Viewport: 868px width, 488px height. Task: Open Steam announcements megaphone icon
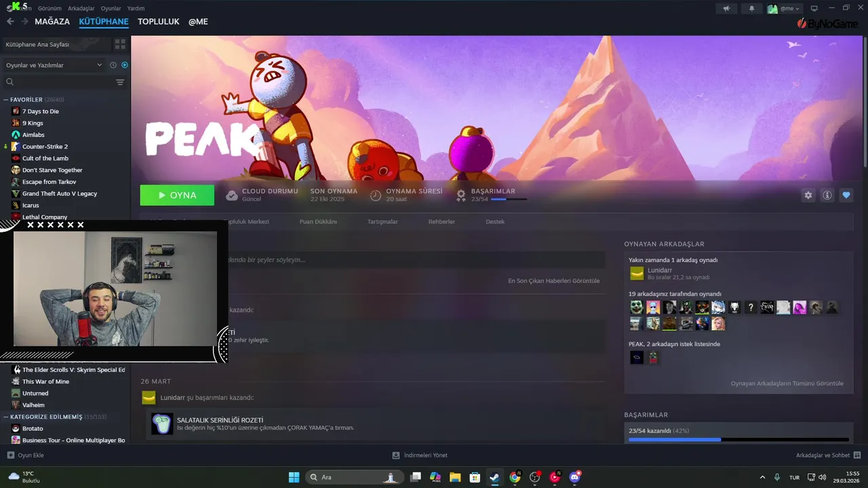(726, 8)
